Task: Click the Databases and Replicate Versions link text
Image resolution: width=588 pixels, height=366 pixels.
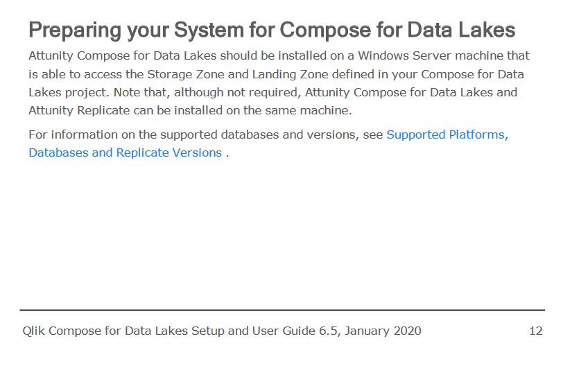Action: (x=125, y=152)
